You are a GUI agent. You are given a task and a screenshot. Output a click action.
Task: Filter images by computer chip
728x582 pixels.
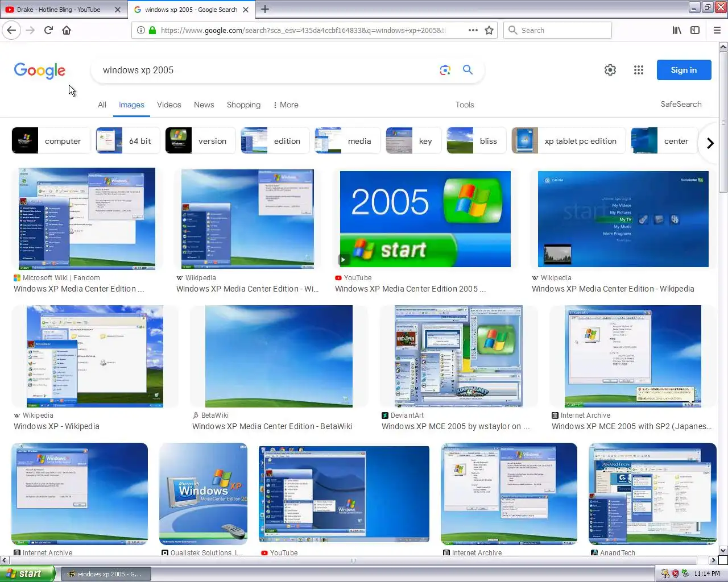click(51, 141)
